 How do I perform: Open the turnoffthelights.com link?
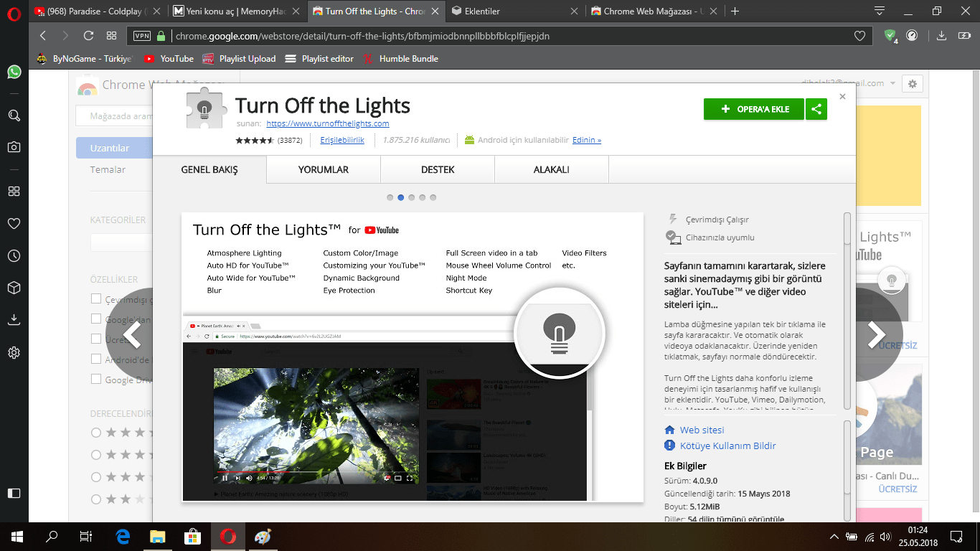(x=328, y=123)
